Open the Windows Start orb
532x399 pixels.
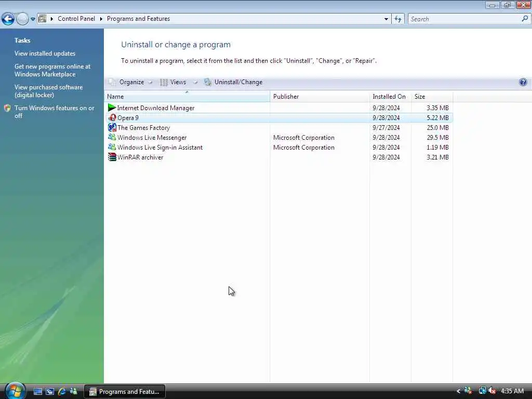click(x=15, y=391)
